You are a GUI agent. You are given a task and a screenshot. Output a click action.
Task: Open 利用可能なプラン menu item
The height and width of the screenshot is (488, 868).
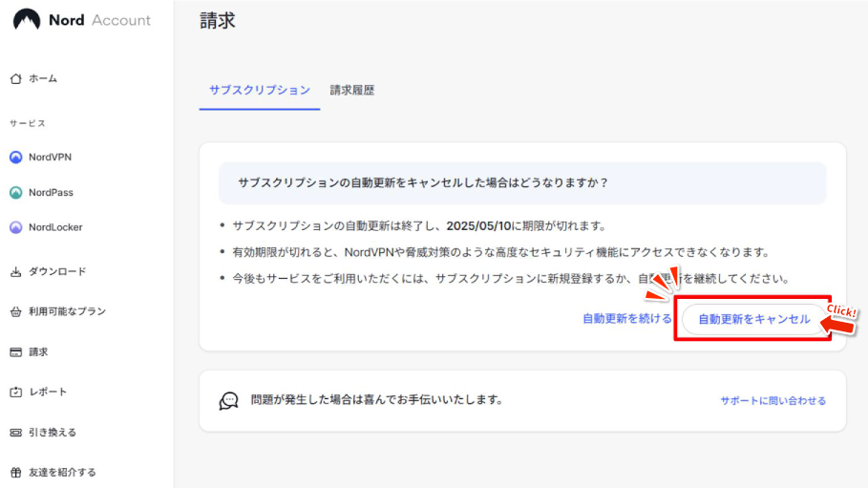click(67, 311)
